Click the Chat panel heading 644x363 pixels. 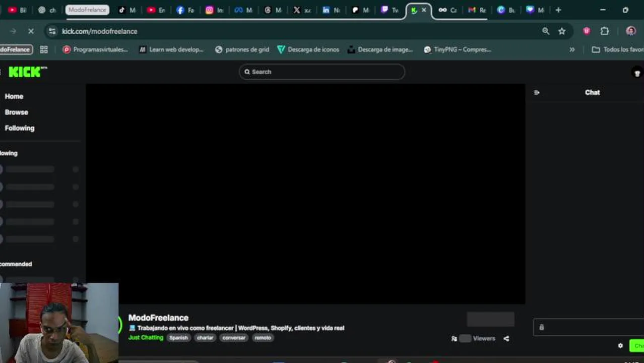click(592, 92)
